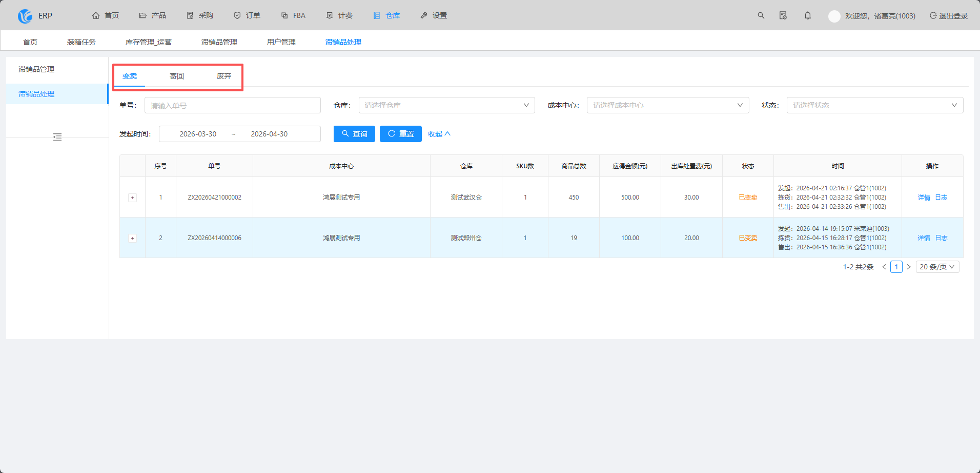Expand row 2 with the plus icon
Viewport: 980px width, 473px height.
click(x=133, y=238)
